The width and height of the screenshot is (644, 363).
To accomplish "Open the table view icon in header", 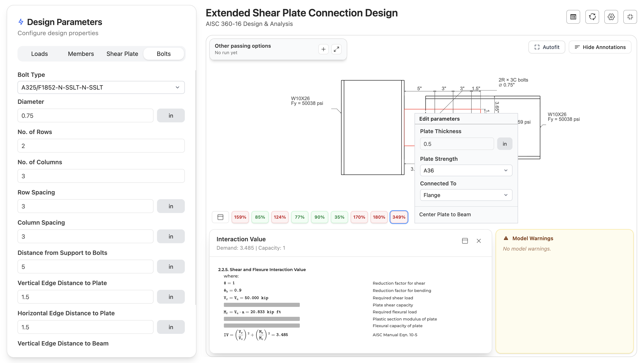I will click(x=573, y=17).
